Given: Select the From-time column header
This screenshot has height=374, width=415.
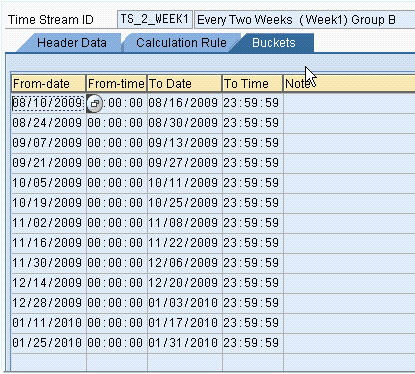Looking at the screenshot, I should [116, 83].
